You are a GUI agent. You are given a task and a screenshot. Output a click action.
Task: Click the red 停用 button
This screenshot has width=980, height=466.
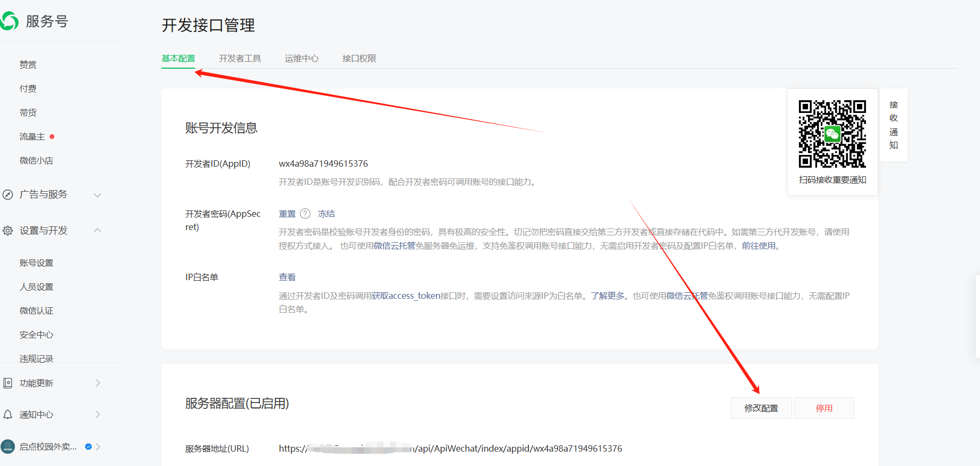point(824,408)
